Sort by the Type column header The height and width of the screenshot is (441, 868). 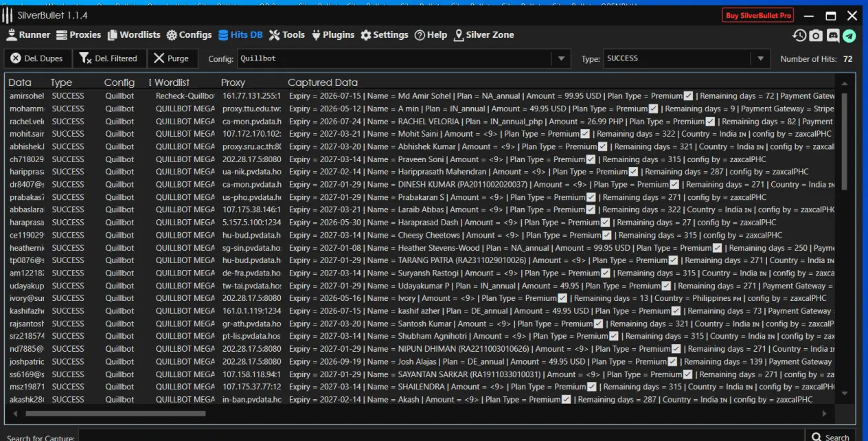click(x=61, y=82)
